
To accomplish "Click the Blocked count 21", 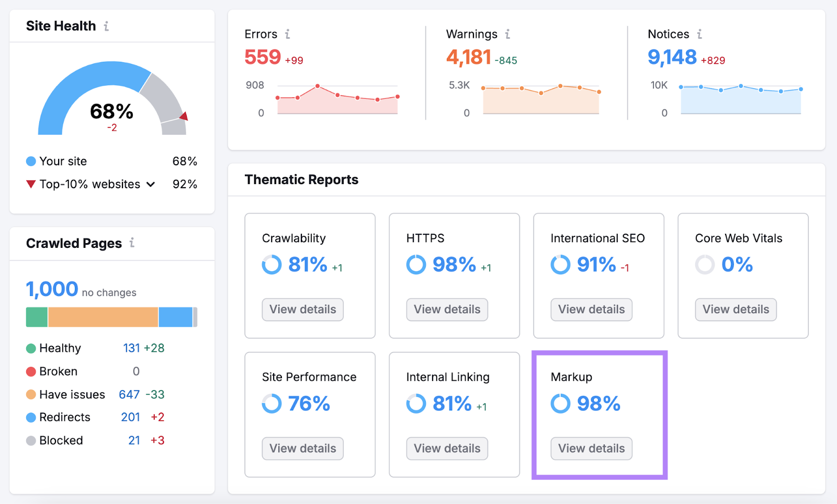I will pyautogui.click(x=134, y=440).
